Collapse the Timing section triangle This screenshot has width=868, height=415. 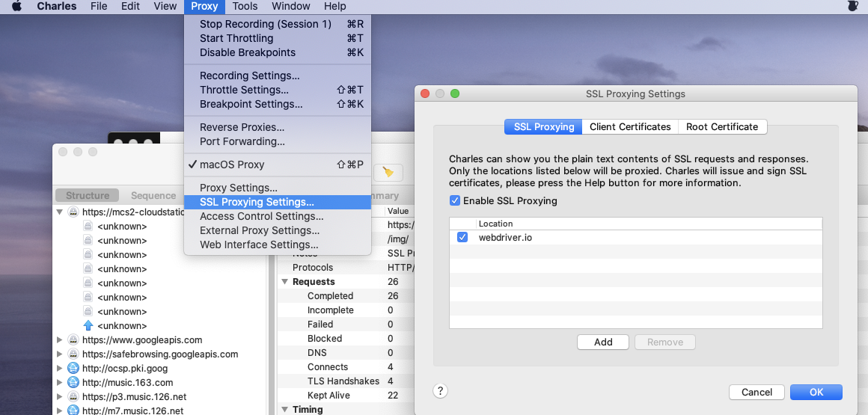[284, 410]
